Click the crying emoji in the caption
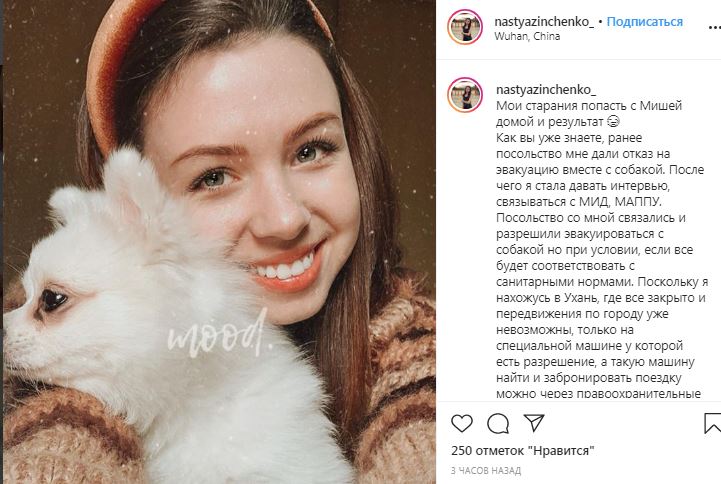Viewport: 721px width, 484px height. click(613, 121)
